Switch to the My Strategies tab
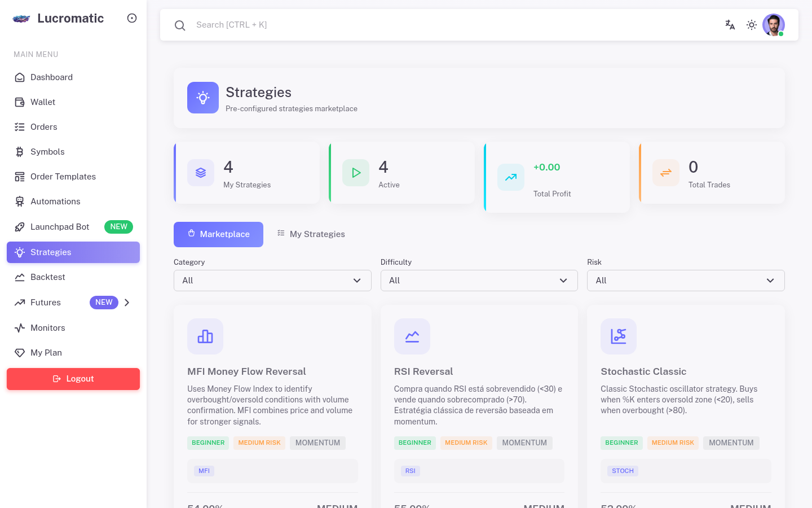This screenshot has height=508, width=812. [311, 234]
